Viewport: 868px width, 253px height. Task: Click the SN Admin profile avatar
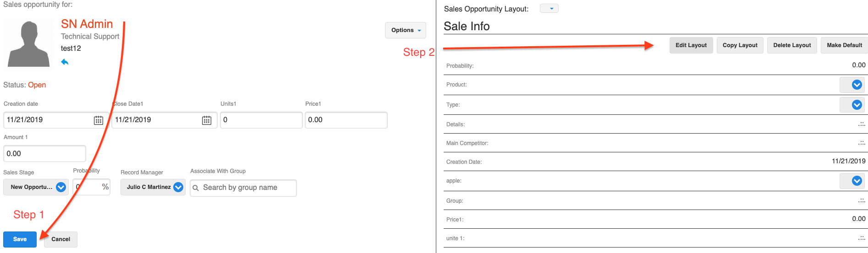pos(29,44)
